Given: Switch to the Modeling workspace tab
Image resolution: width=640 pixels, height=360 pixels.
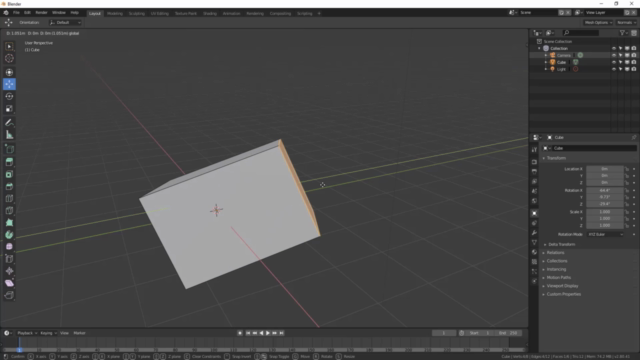Looking at the screenshot, I should tap(115, 13).
